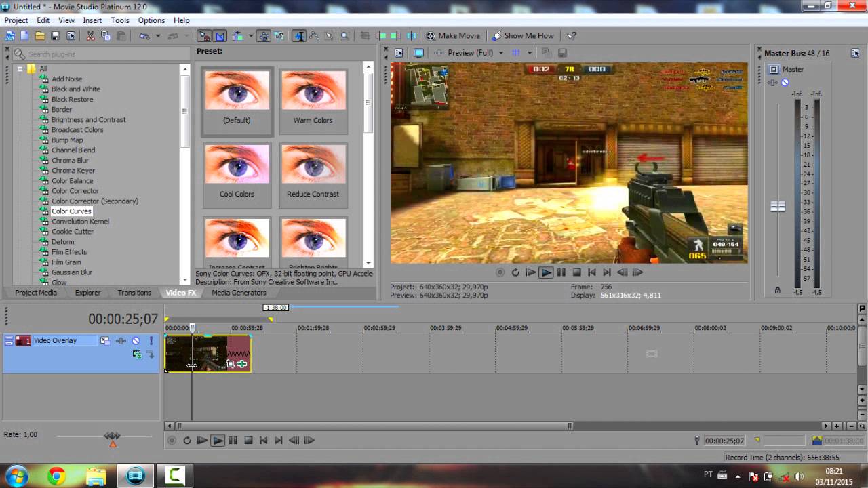Click the Show Me How button
868x488 pixels.
pos(522,36)
